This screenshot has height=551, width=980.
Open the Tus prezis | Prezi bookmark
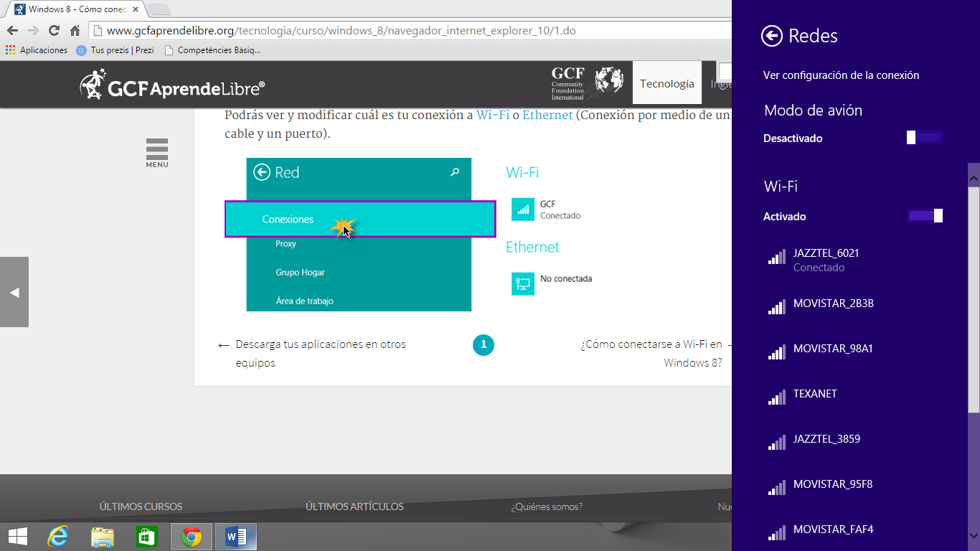(115, 50)
